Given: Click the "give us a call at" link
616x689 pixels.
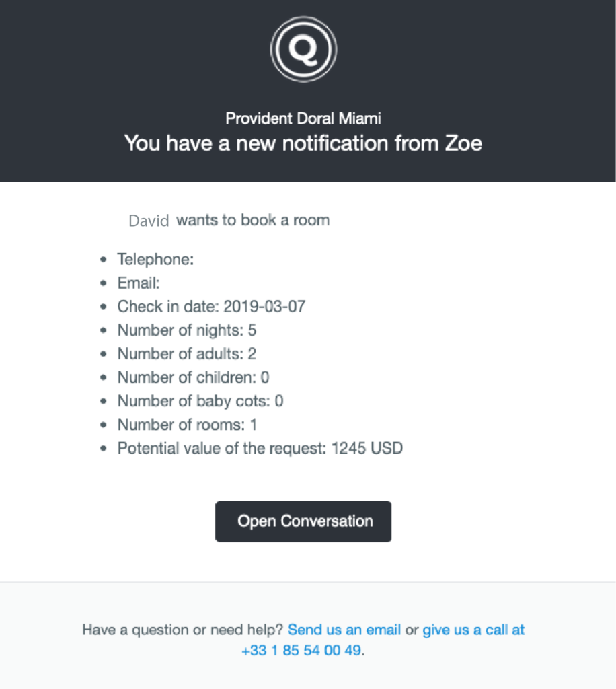Looking at the screenshot, I should tap(473, 630).
